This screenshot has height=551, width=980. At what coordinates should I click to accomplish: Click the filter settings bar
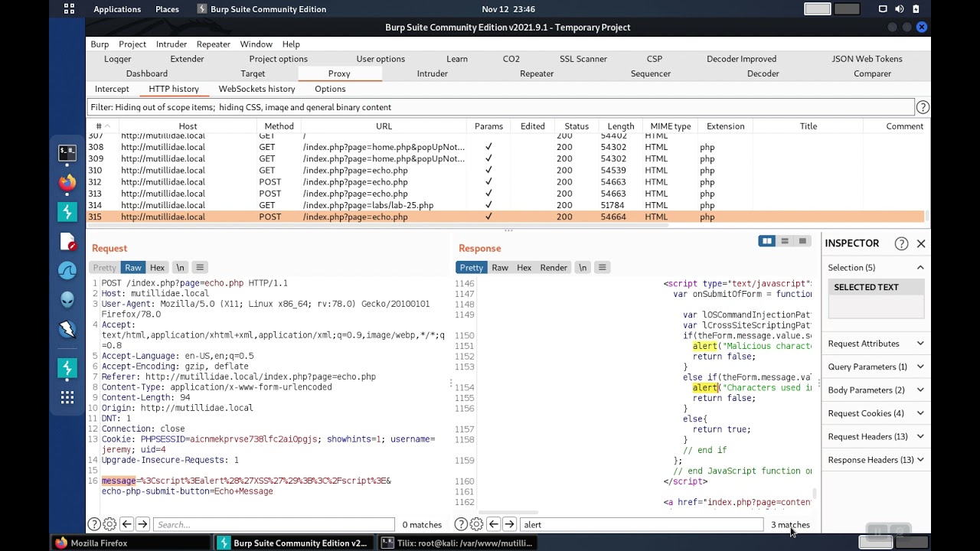coord(501,107)
